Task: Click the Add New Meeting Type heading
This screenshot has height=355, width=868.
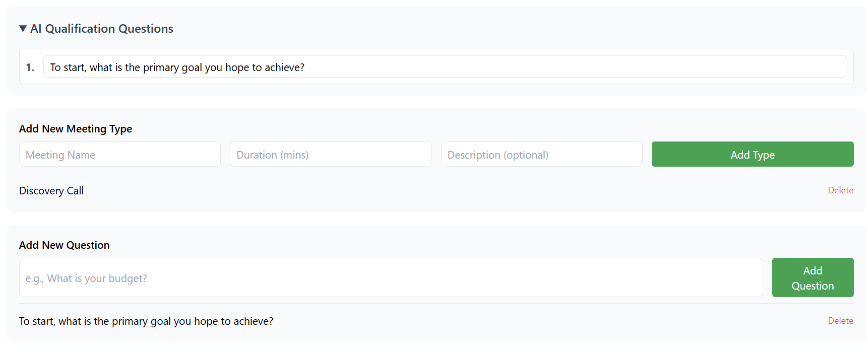Action: 76,129
